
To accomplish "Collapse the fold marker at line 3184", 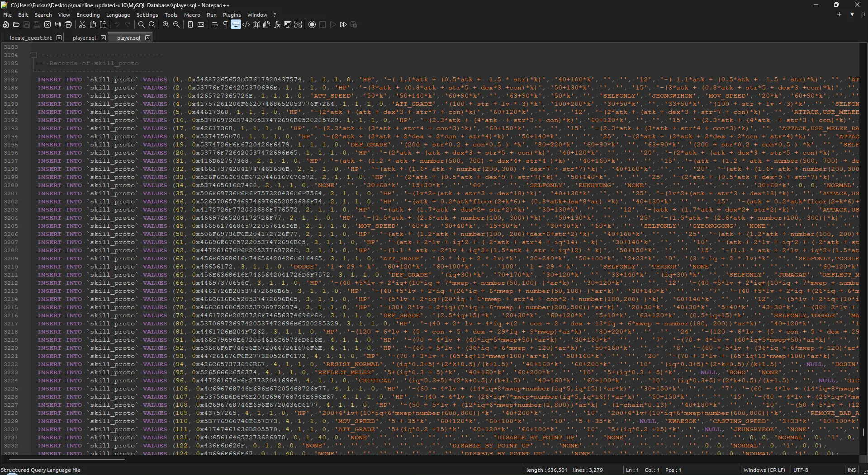I will click(33, 55).
